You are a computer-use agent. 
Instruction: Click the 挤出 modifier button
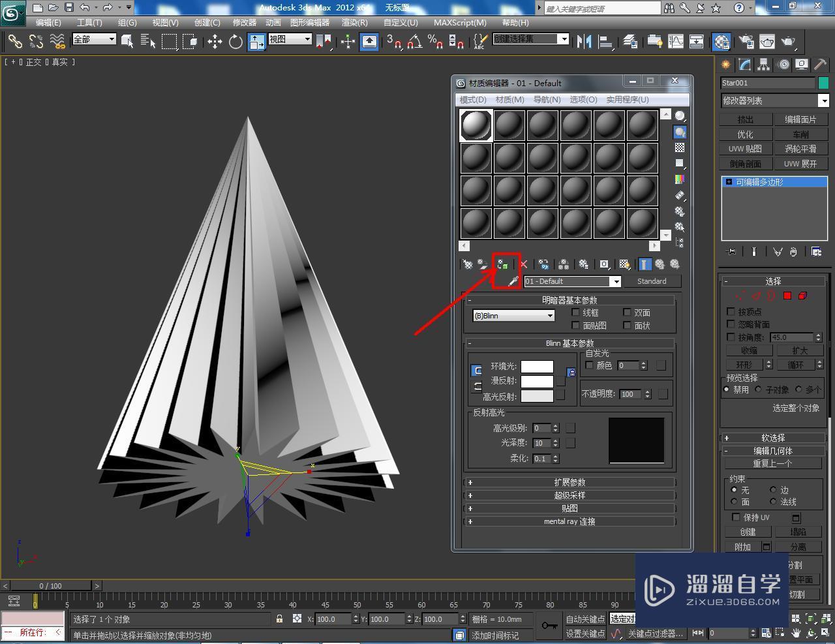(x=746, y=119)
